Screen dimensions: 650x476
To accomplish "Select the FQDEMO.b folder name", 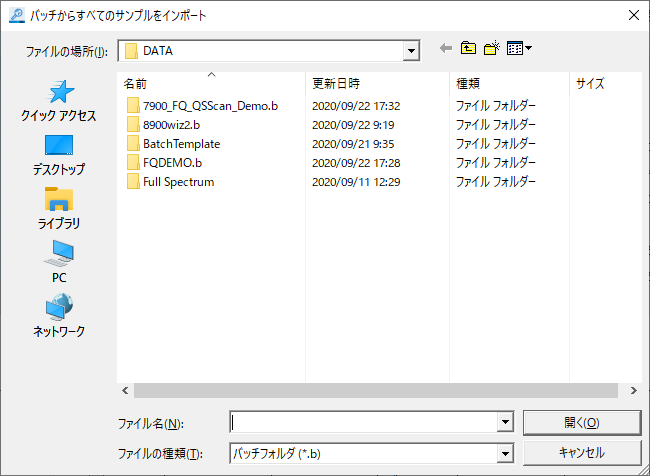I will [172, 163].
